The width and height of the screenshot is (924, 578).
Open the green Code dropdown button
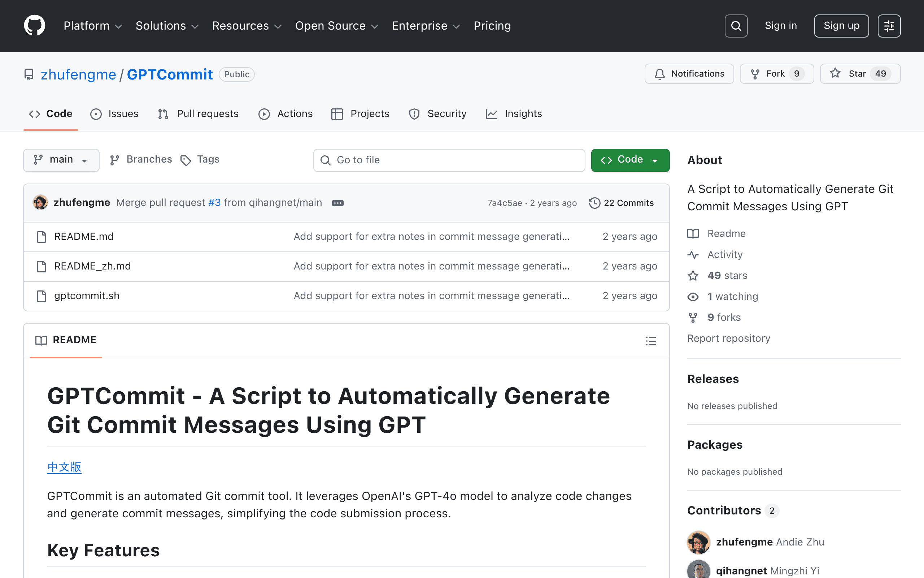(630, 160)
